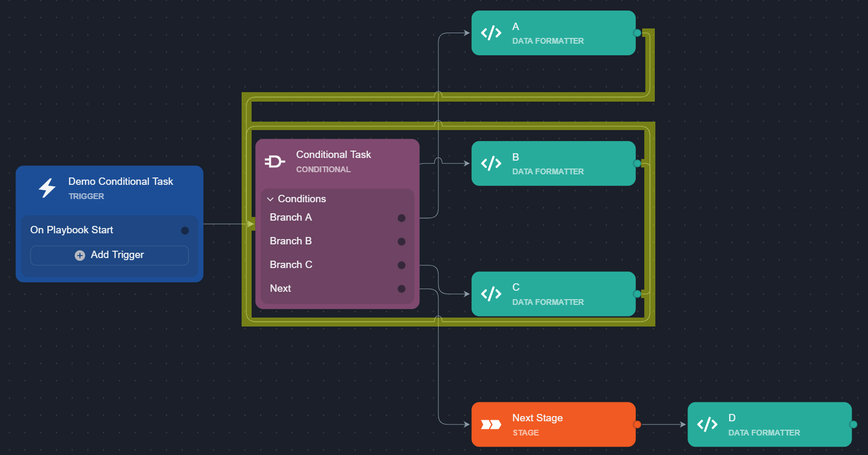Click the Branch C output port
868x455 pixels.
point(402,265)
